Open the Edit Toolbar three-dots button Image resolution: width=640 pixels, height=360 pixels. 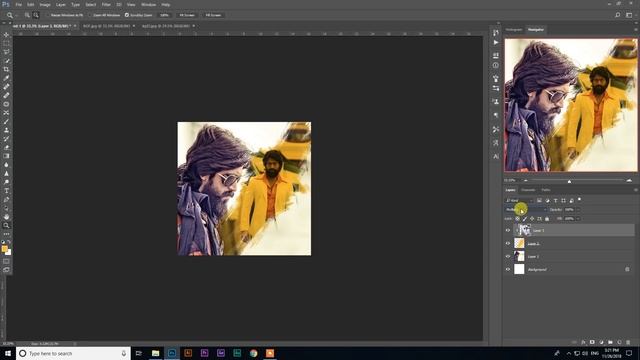6,234
